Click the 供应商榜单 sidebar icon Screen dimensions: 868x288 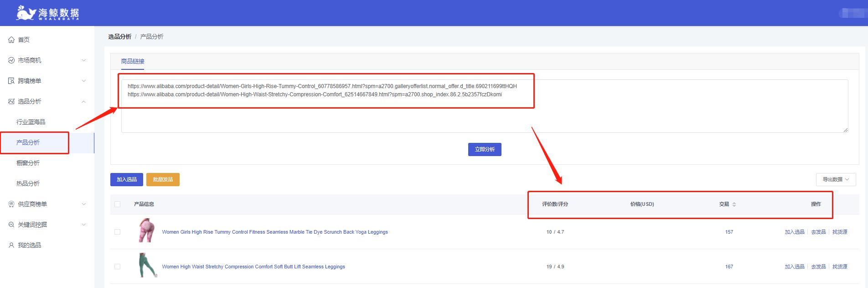pyautogui.click(x=11, y=204)
